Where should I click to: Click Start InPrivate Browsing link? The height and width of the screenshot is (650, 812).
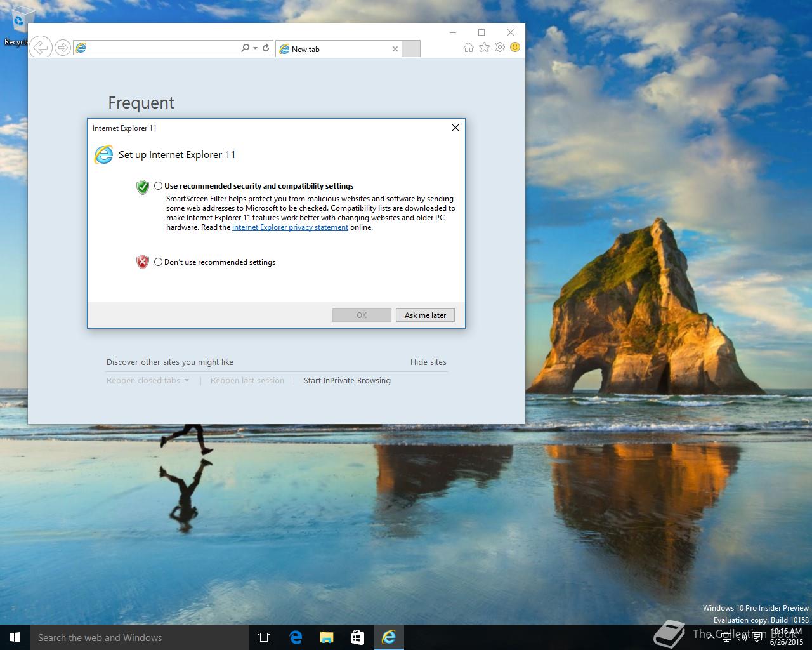click(x=347, y=381)
